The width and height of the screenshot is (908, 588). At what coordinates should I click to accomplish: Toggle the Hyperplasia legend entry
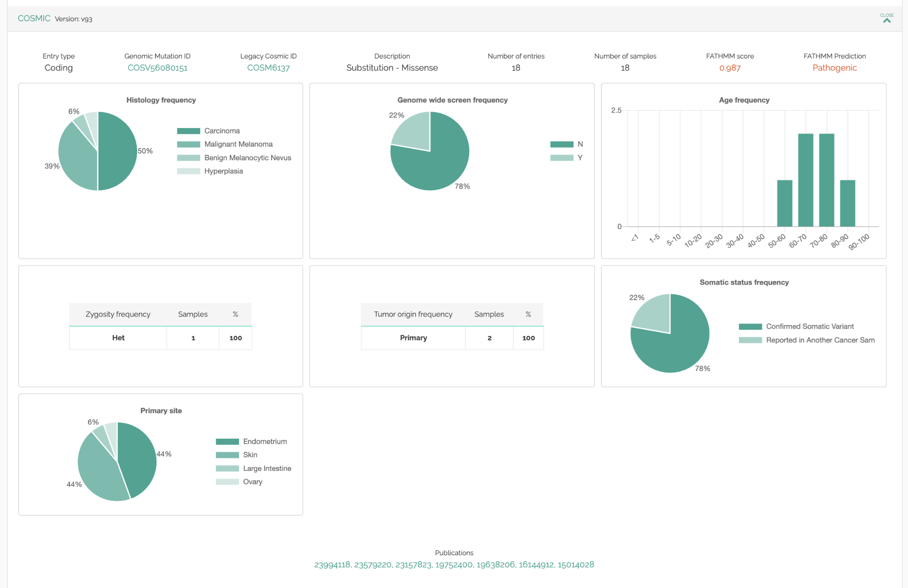pyautogui.click(x=223, y=171)
